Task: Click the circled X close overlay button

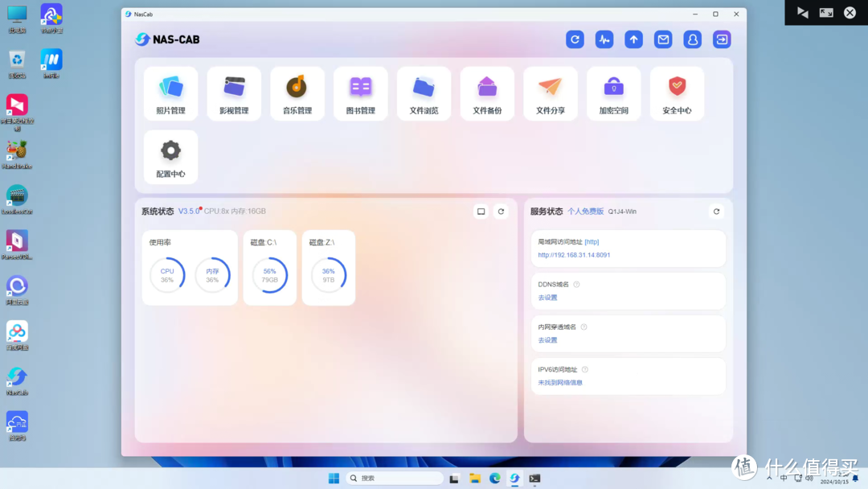Action: click(850, 12)
